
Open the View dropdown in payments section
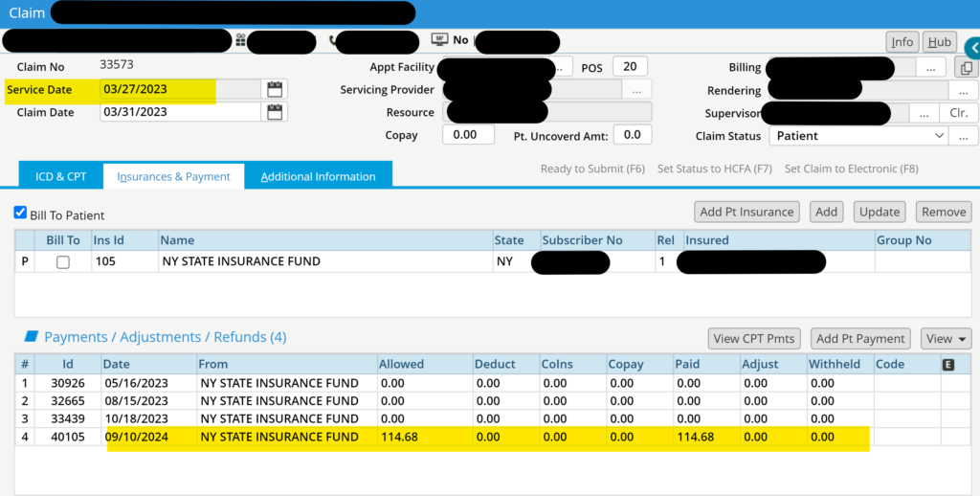tap(946, 338)
